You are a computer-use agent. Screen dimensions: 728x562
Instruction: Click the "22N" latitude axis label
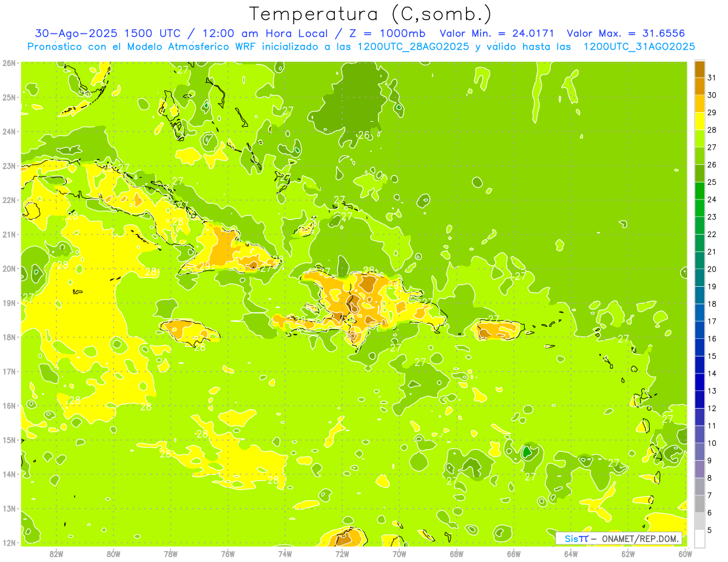[9, 200]
